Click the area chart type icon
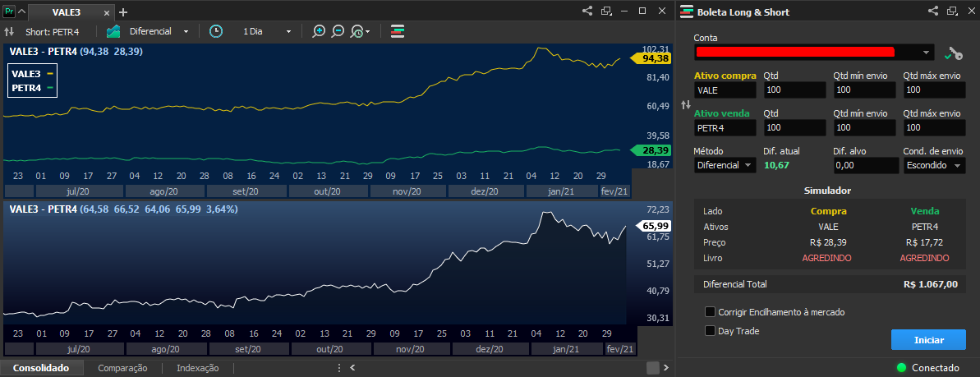980x377 pixels. (113, 31)
